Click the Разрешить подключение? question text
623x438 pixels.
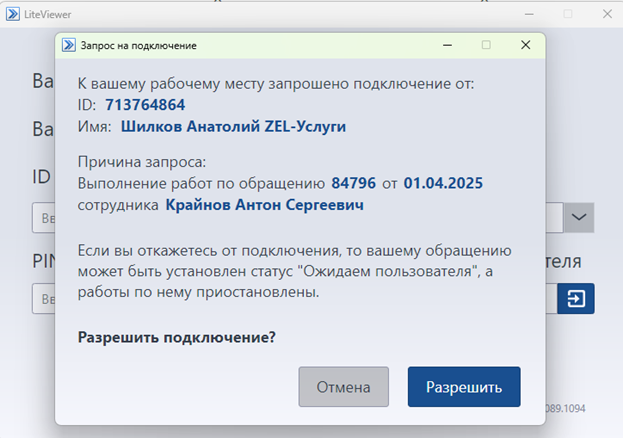tap(176, 337)
